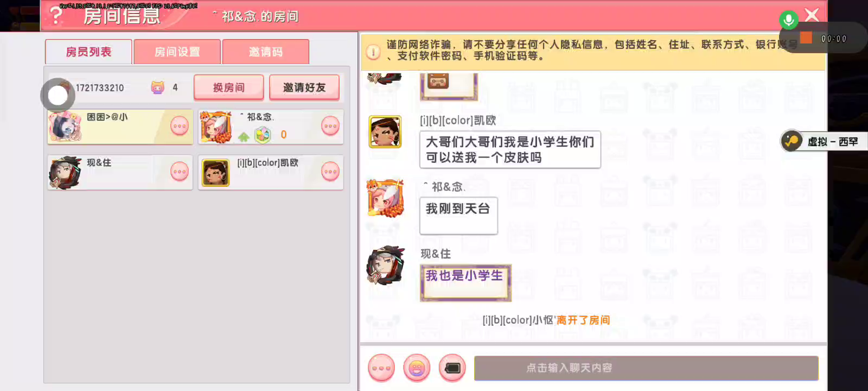Viewport: 868px width, 391px height.
Task: Open the question mark help icon
Action: 56,15
